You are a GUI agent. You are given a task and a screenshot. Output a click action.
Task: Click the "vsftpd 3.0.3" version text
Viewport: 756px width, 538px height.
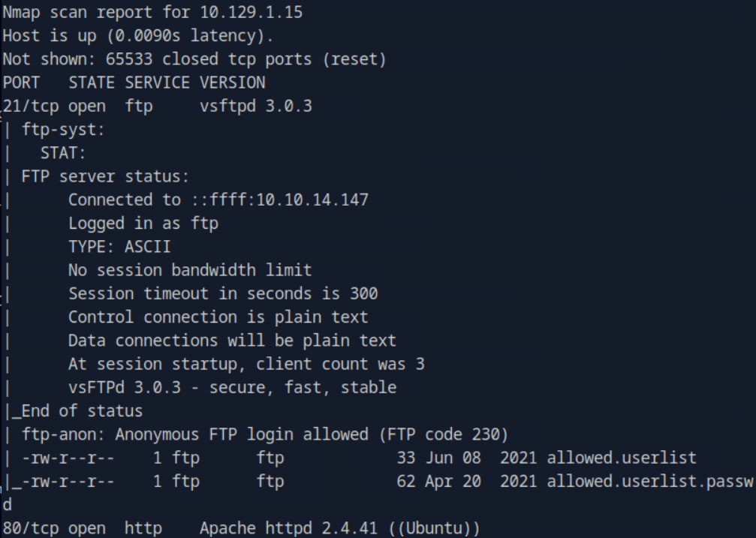[255, 106]
